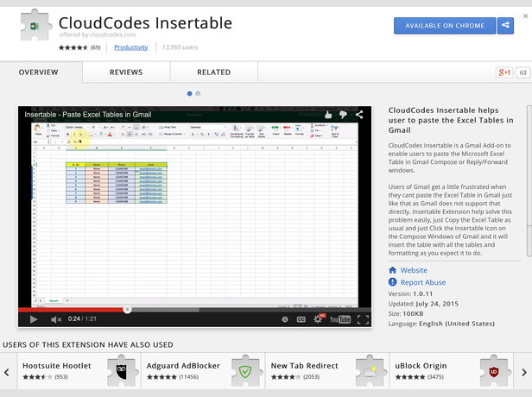
Task: Click the CloudCodes Insertable title heading
Action: [145, 23]
